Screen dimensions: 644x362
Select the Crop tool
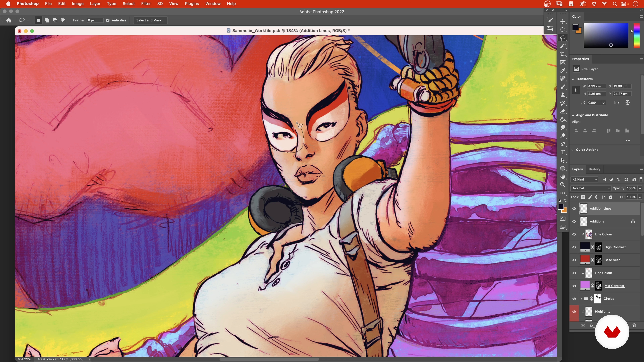point(563,54)
